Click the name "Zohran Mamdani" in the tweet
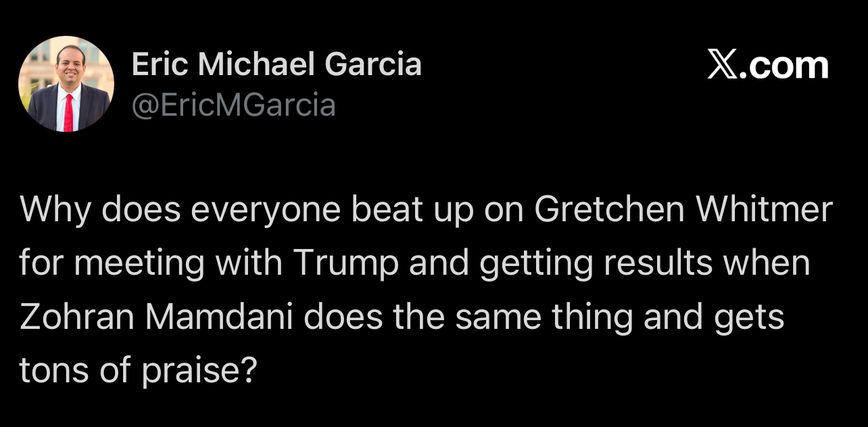The image size is (868, 427). coord(157,317)
